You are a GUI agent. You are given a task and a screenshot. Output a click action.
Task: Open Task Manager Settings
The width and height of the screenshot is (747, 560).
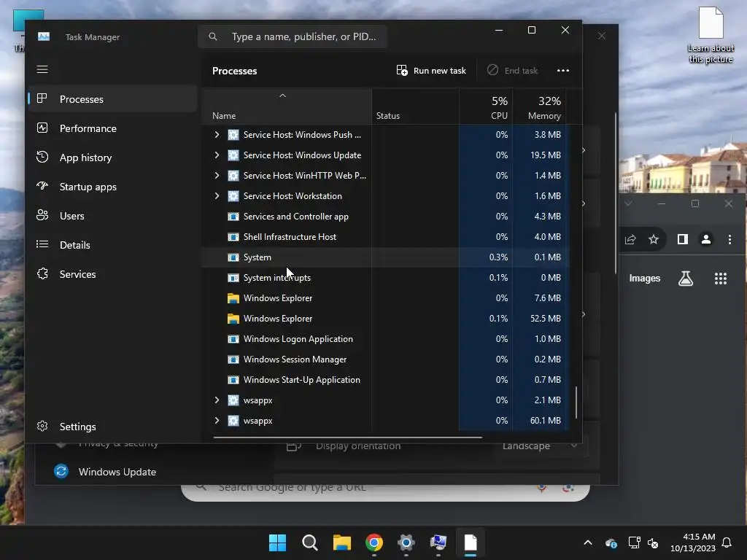click(x=113, y=426)
